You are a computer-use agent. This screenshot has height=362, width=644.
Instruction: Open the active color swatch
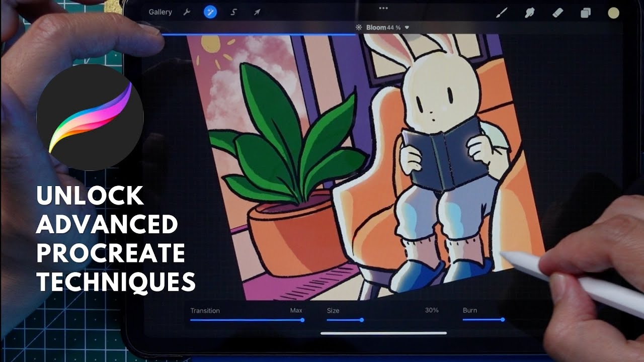(x=613, y=13)
